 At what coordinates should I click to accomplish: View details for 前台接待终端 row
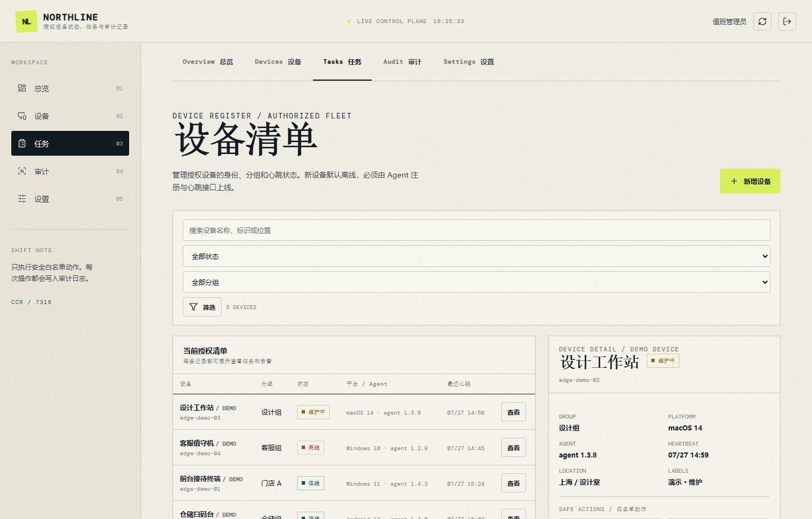(x=514, y=483)
